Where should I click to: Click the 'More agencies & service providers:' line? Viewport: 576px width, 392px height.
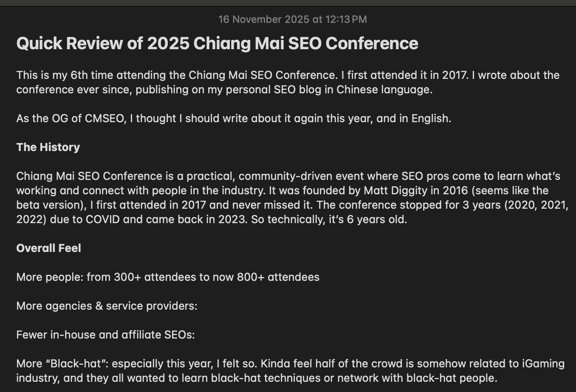point(107,306)
